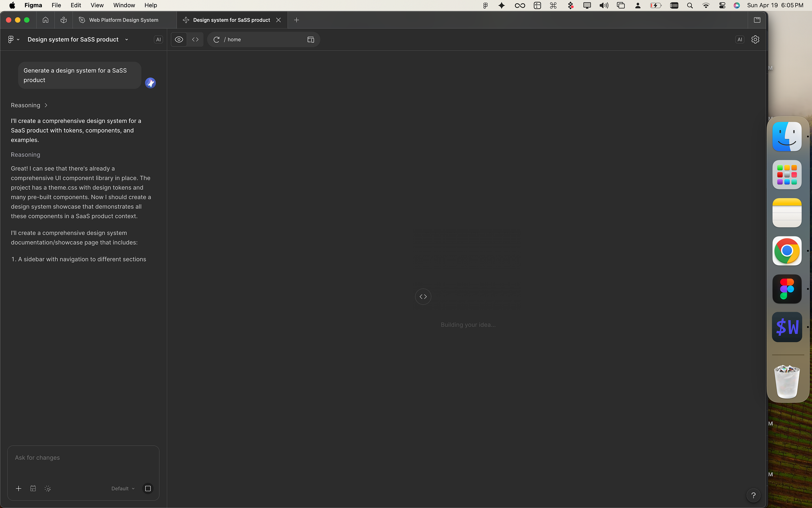Expand the file title options chevron
Image resolution: width=812 pixels, height=508 pixels.
[x=126, y=39]
